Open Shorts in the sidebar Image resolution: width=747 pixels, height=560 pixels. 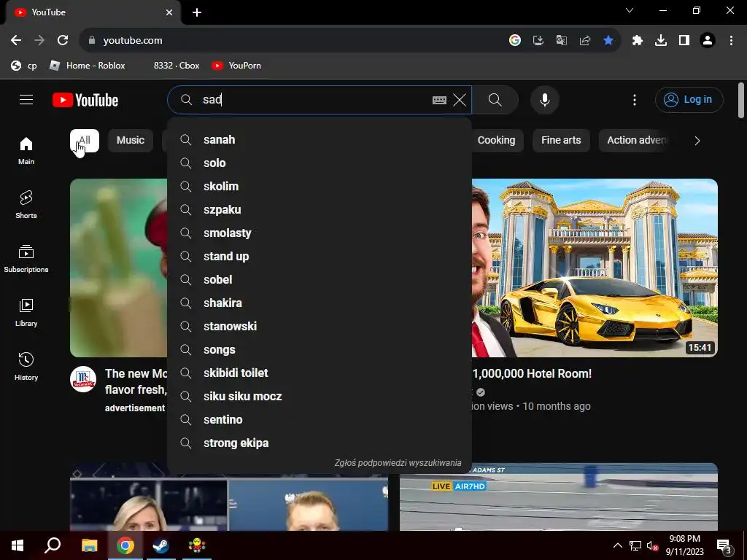tap(26, 205)
